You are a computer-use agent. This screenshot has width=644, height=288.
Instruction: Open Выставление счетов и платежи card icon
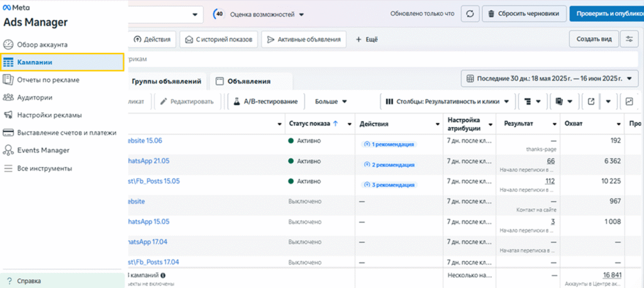click(x=8, y=133)
